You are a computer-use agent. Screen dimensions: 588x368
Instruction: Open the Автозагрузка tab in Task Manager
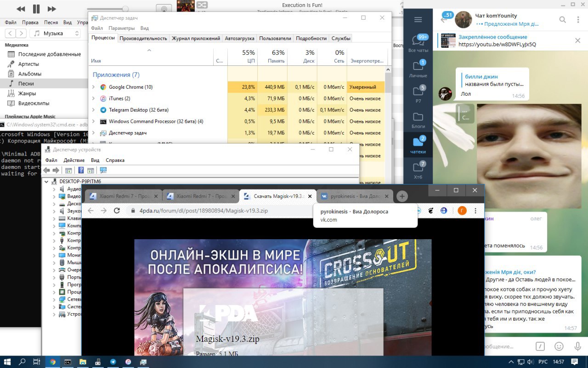point(239,38)
